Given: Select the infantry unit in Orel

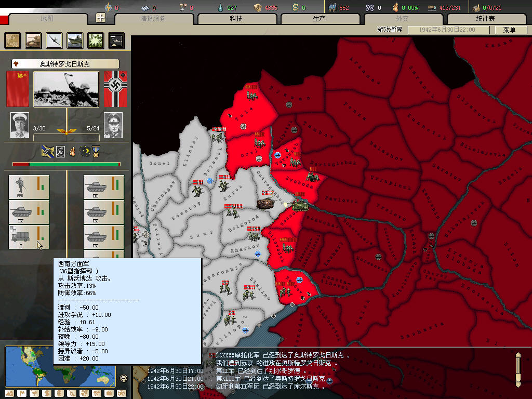Looking at the screenshot, I should (260, 143).
